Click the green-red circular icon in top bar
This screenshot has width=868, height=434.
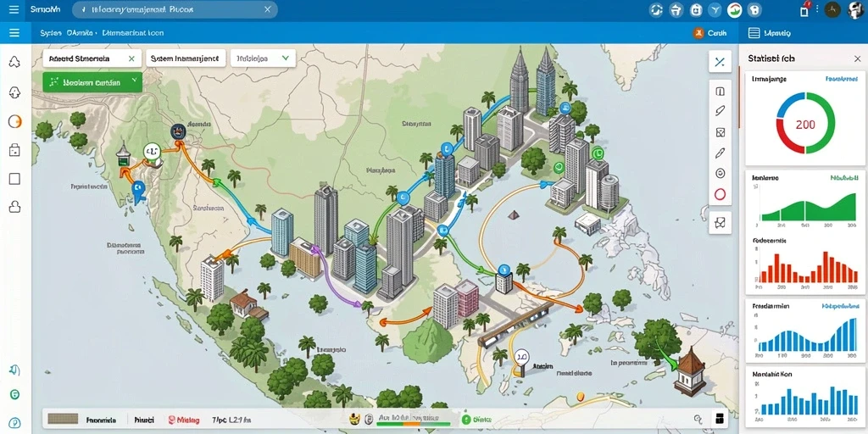point(734,9)
